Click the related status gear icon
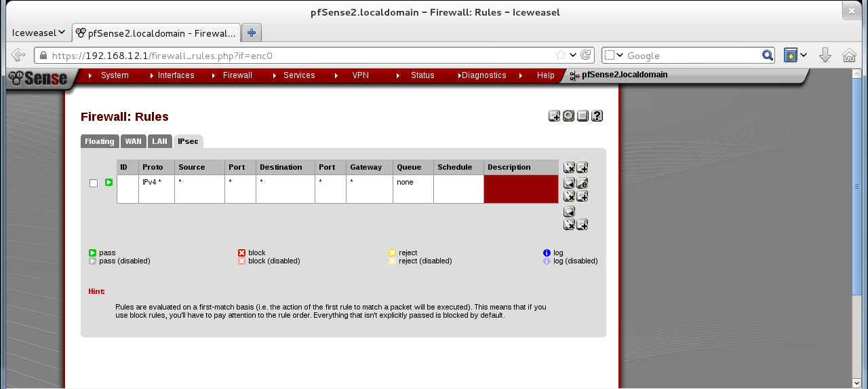 [x=568, y=116]
